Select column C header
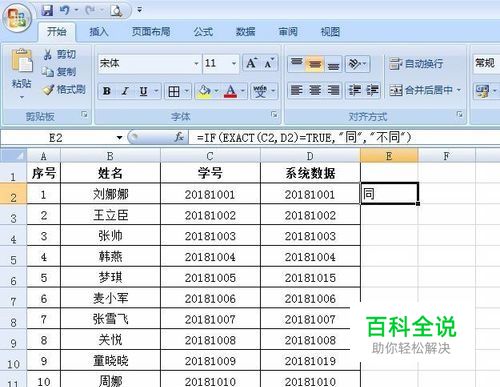500x387 pixels. [x=210, y=156]
